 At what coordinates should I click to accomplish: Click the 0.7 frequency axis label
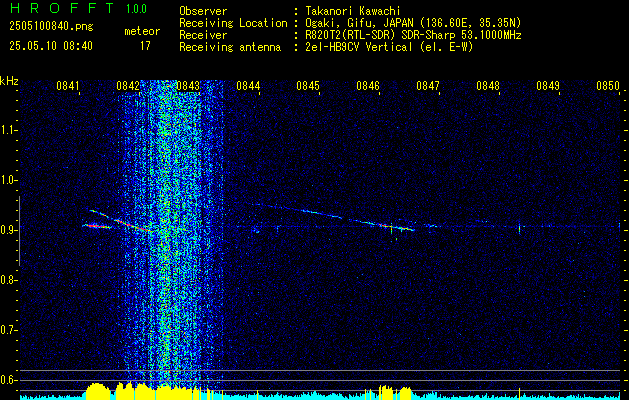tap(8, 330)
